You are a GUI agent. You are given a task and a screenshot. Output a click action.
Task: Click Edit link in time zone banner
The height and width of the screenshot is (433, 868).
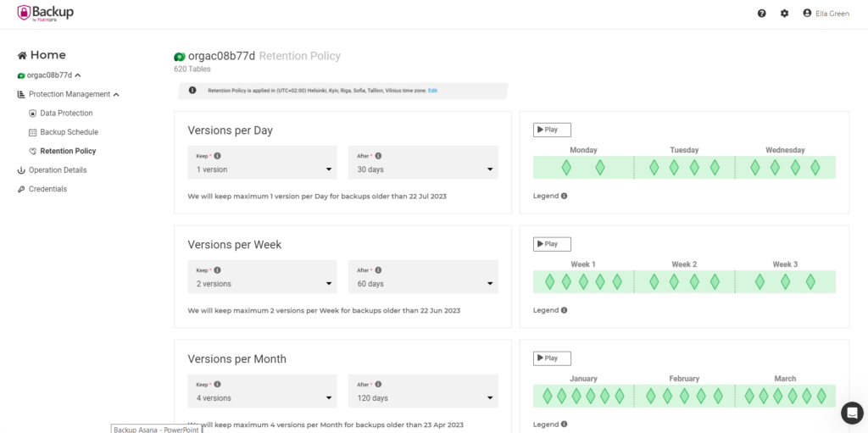coord(432,91)
